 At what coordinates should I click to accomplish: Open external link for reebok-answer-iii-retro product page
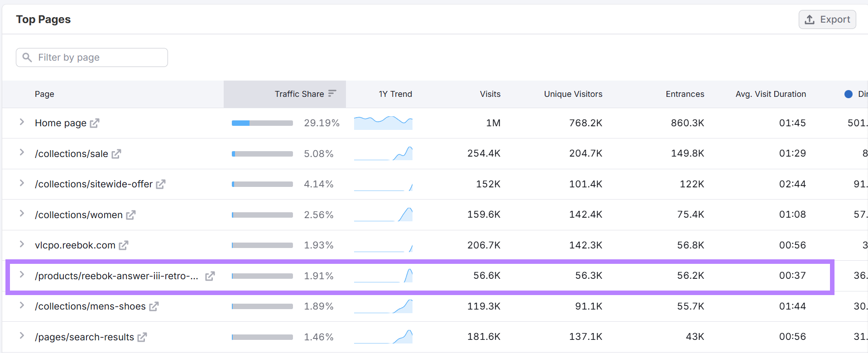click(x=210, y=276)
